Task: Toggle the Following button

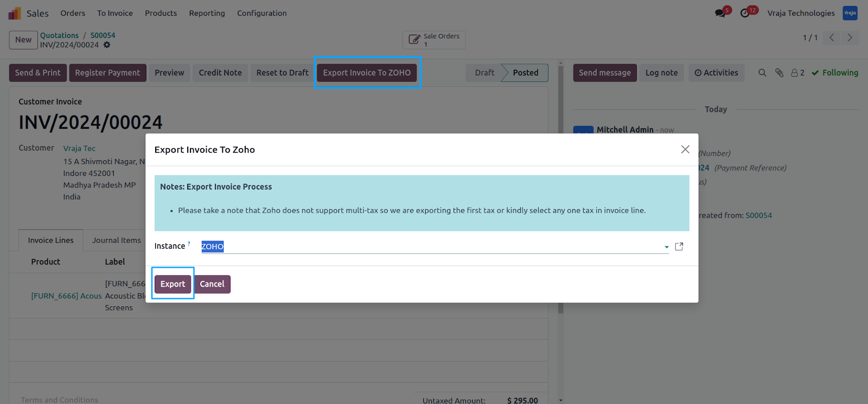Action: tap(835, 73)
